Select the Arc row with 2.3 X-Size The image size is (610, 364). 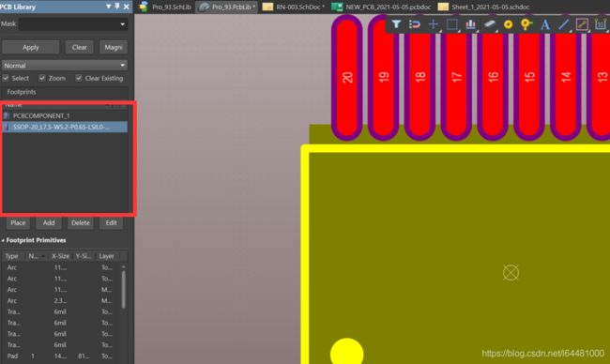click(61, 300)
